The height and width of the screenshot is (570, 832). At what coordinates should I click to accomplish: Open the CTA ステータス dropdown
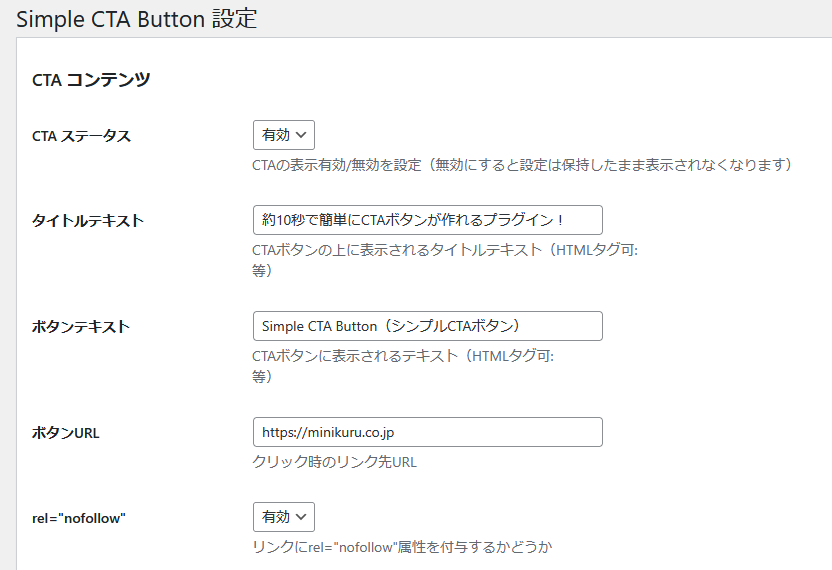(283, 135)
